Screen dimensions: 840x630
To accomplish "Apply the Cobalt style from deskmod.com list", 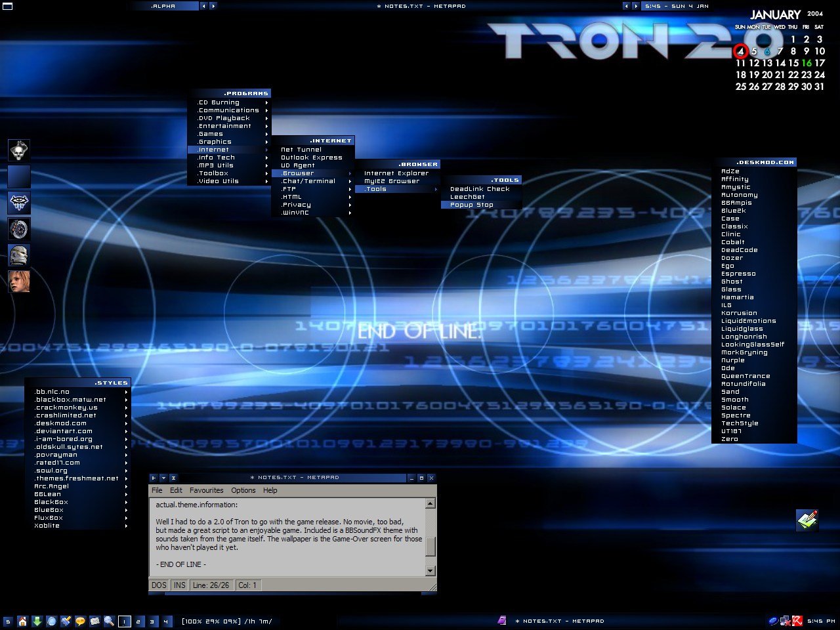I will click(754, 242).
